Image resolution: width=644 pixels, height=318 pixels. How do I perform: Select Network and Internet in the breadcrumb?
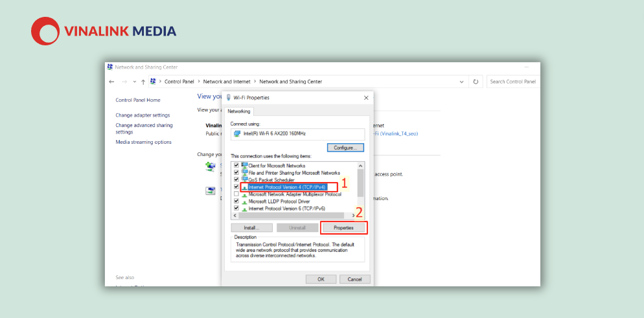[x=227, y=82]
